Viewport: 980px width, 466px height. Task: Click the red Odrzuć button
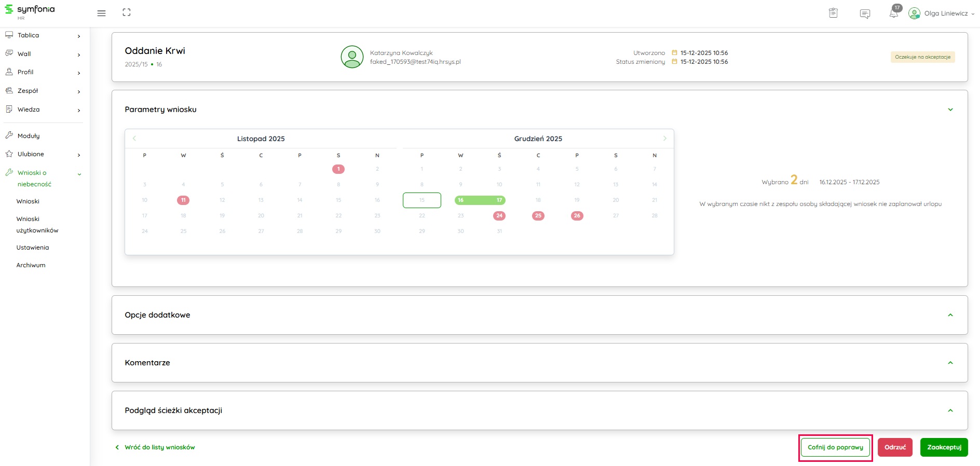895,447
